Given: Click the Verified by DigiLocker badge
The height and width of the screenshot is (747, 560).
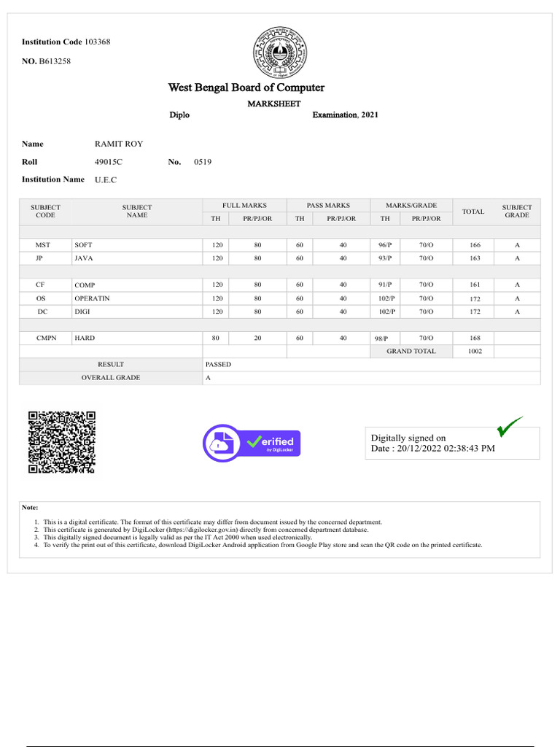Looking at the screenshot, I should coord(252,443).
